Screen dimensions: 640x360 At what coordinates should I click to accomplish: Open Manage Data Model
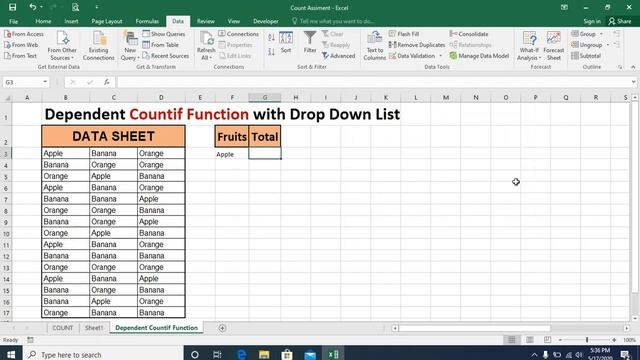pyautogui.click(x=479, y=56)
